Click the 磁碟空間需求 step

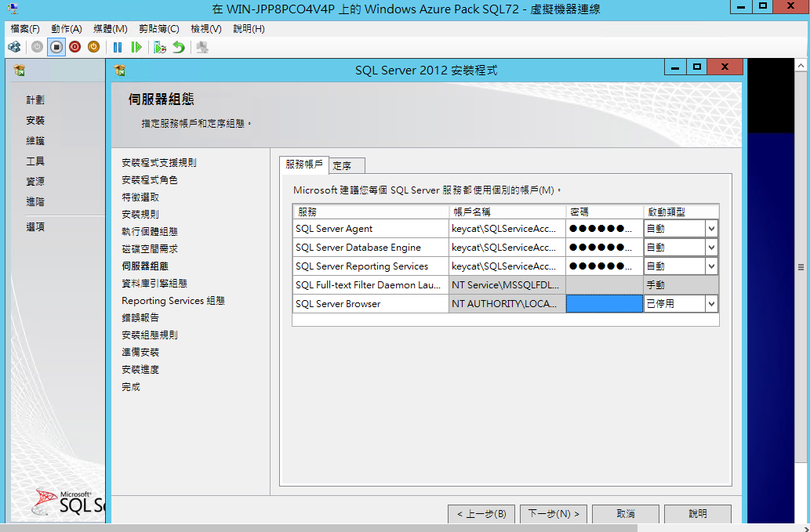tap(150, 249)
